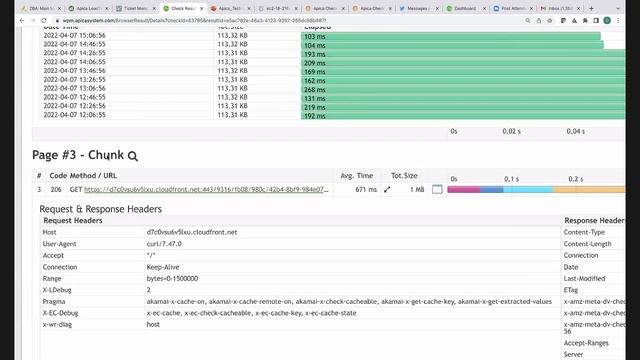The image size is (640, 360).
Task: Click the expand arrows icon in the cloudfront row
Action: pyautogui.click(x=387, y=189)
